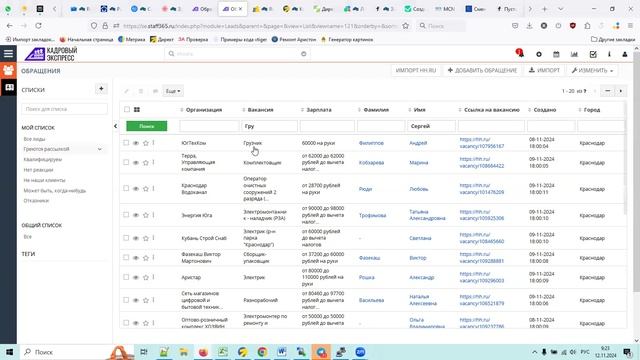View the Кубань Строй Снаб record eye icon

point(136,238)
